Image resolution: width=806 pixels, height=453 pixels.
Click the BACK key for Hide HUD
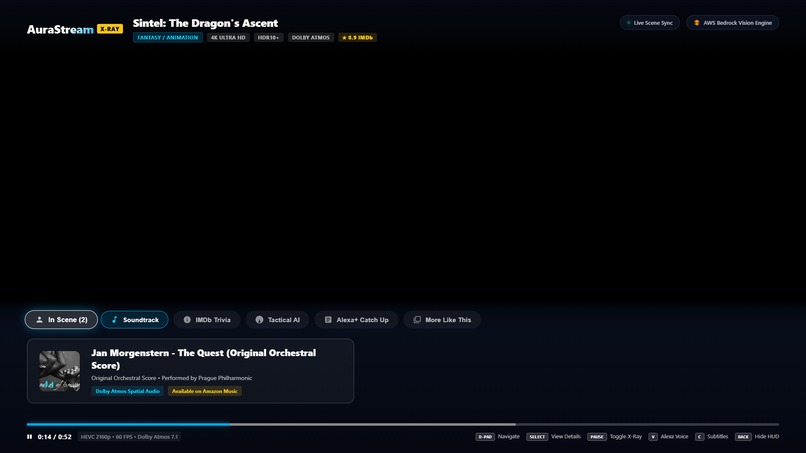coord(743,437)
